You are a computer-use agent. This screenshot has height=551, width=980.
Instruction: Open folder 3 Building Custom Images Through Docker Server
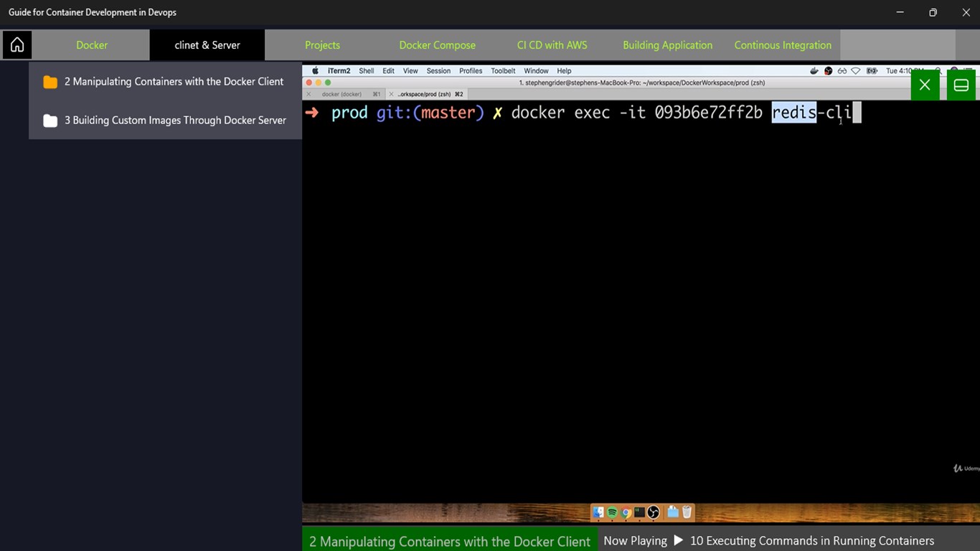165,120
